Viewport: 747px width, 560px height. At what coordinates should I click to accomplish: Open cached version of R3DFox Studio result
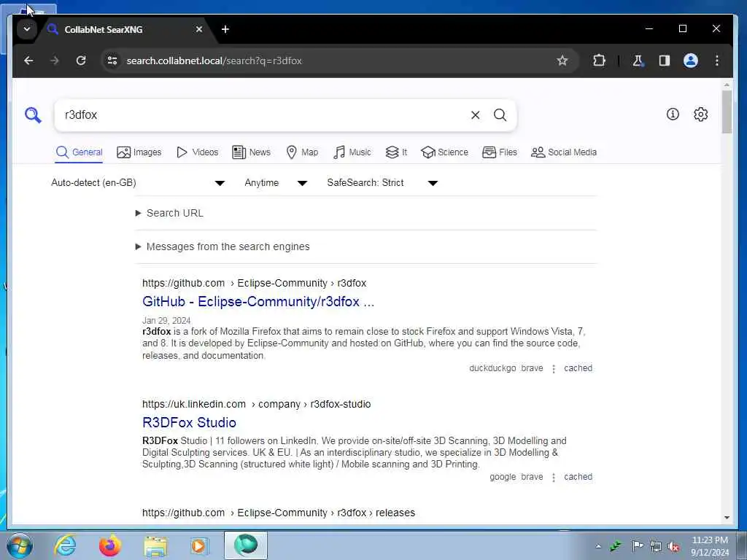(x=578, y=477)
